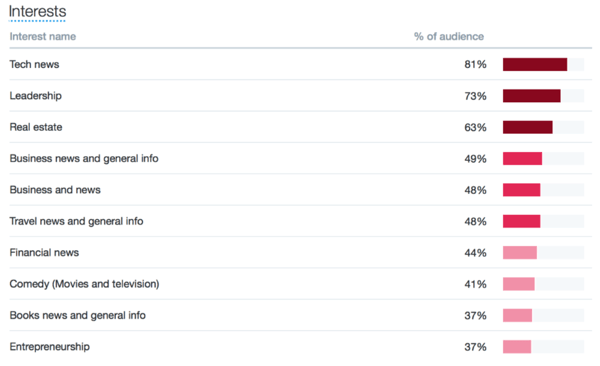This screenshot has height=366, width=600.
Task: Click the % of audience column header
Action: pos(449,36)
